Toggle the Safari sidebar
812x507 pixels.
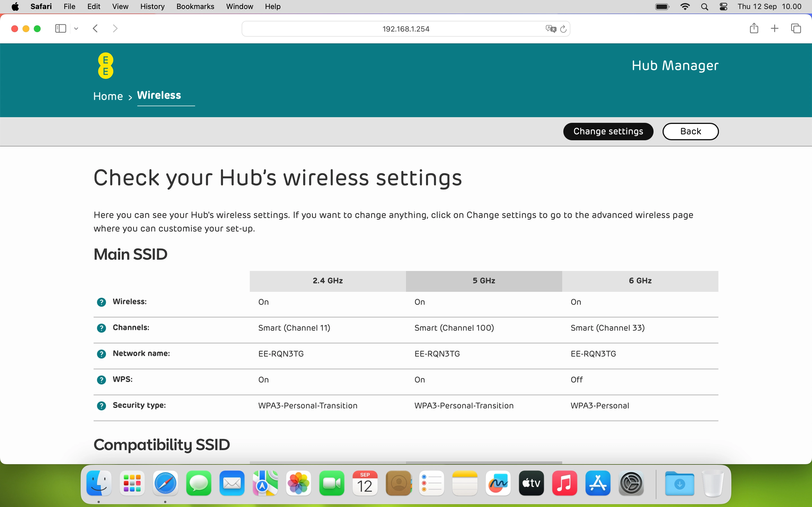(x=60, y=28)
